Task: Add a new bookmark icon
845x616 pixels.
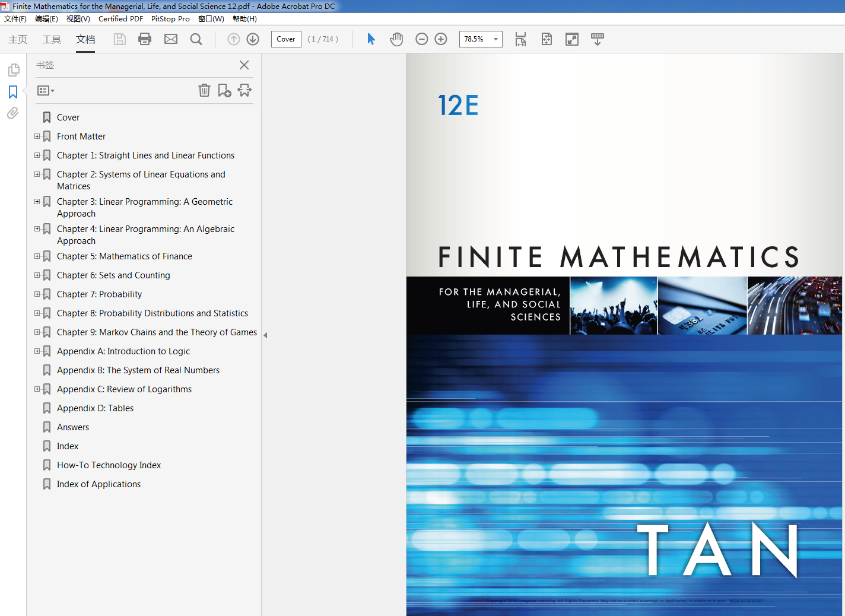Action: (224, 90)
